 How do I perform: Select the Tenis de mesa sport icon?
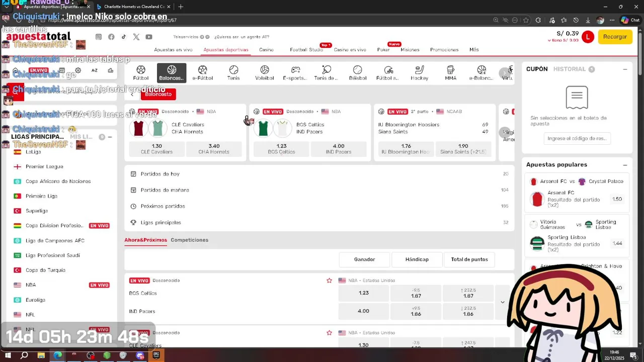pyautogui.click(x=327, y=73)
